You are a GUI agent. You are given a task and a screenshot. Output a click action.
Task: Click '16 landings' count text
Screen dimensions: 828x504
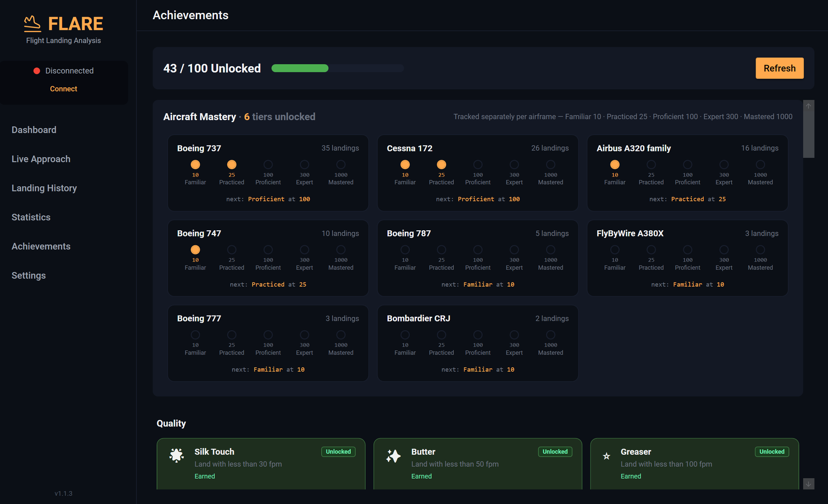coord(760,148)
